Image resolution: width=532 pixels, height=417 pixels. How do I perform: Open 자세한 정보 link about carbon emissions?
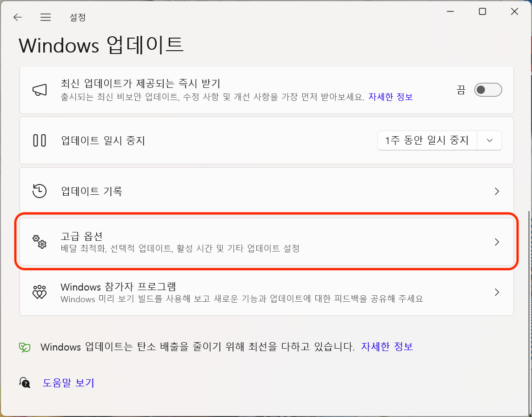(387, 347)
